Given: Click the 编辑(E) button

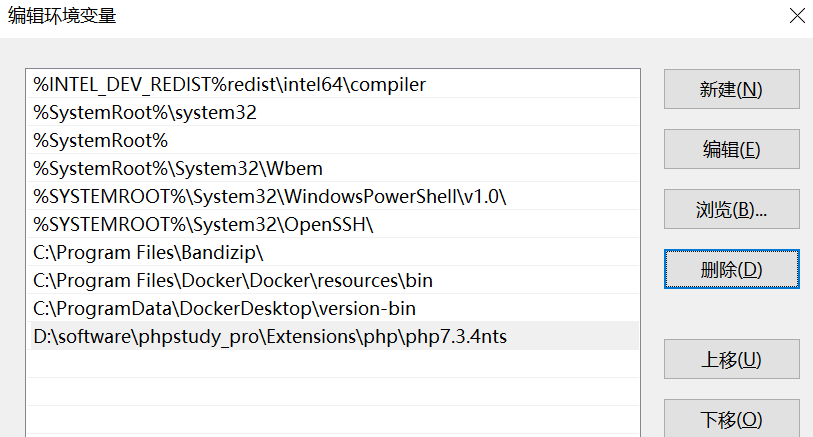Looking at the screenshot, I should click(731, 149).
